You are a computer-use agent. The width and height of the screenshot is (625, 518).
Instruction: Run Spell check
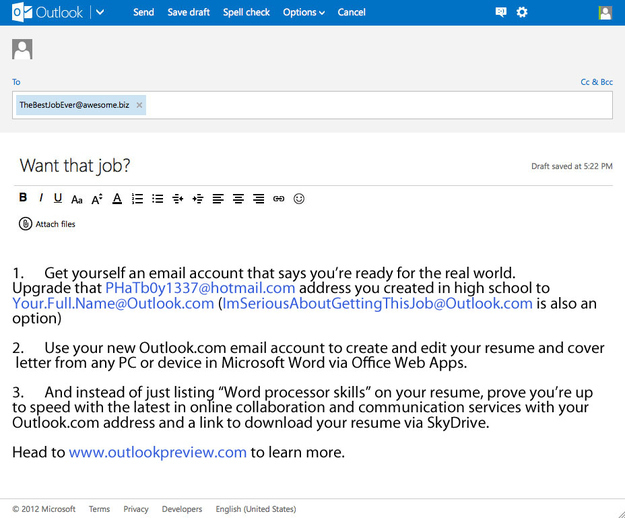[246, 12]
